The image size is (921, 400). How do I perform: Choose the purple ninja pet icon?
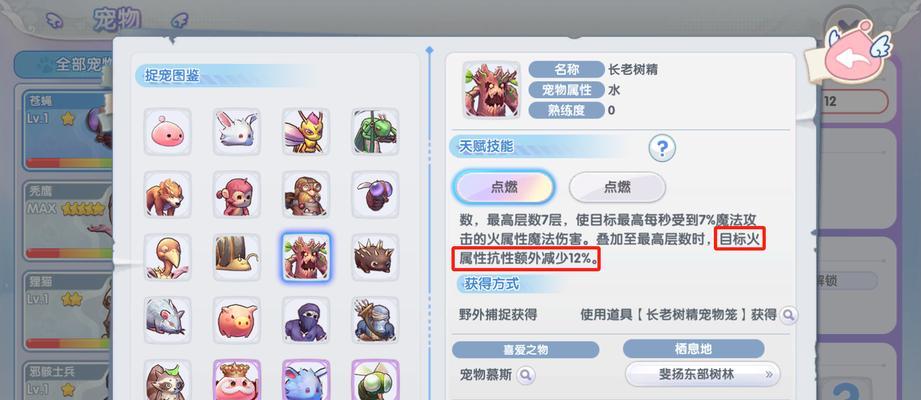tap(306, 320)
